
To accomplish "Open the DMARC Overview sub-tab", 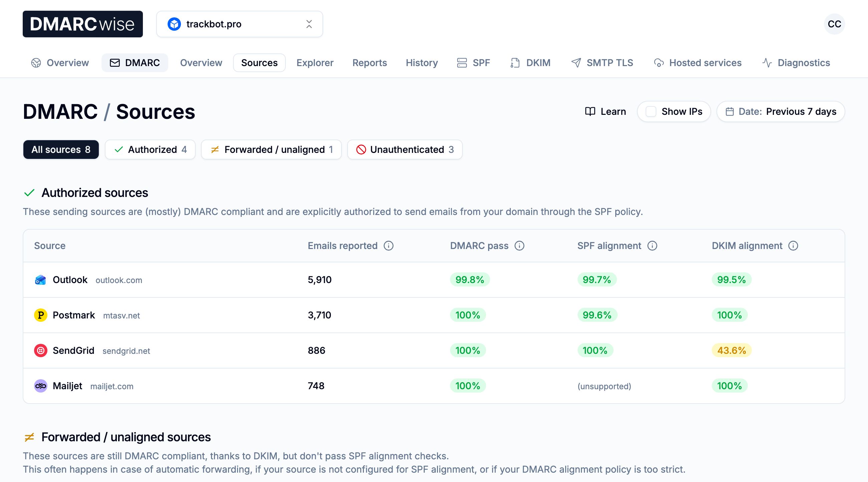I will pyautogui.click(x=201, y=63).
